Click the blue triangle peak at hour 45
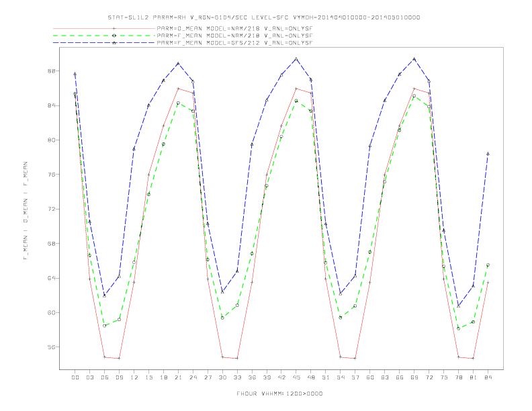Screen dimensions: 532x411 pos(296,58)
